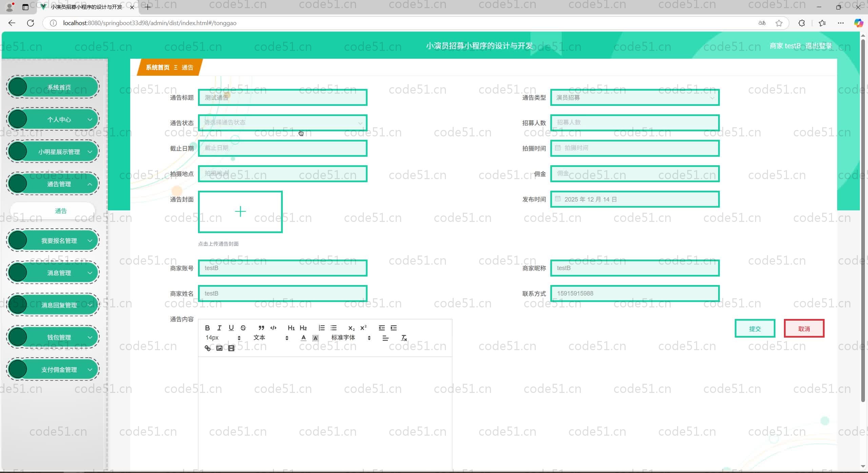Toggle underline formatting

(x=231, y=328)
